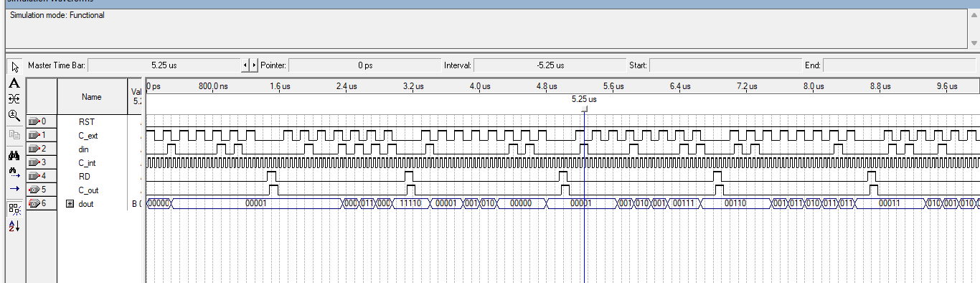980x283 pixels.
Task: Step master time bar to next transition
Action: coord(253,65)
